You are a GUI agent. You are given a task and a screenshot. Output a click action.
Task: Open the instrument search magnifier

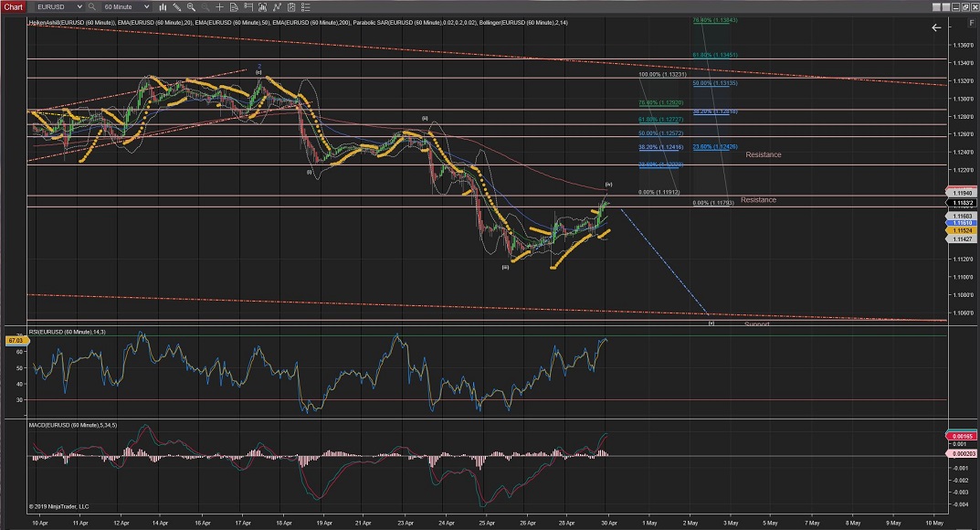[92, 6]
